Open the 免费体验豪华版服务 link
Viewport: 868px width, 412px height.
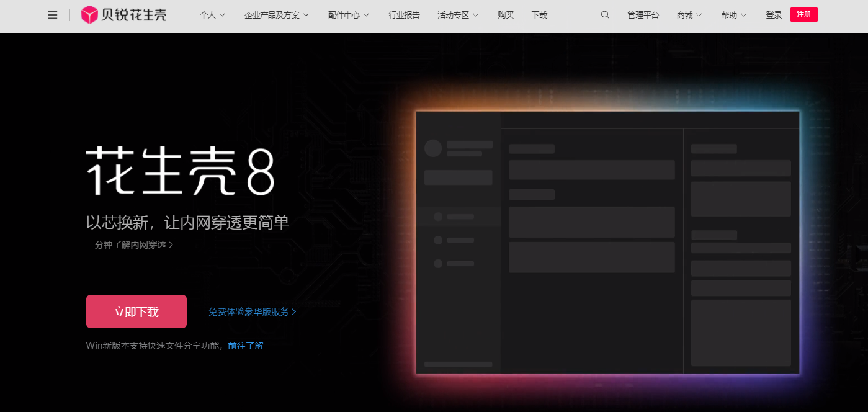point(253,312)
